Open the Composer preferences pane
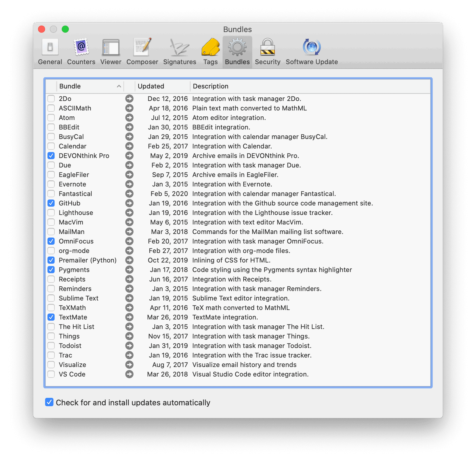Image resolution: width=476 pixels, height=462 pixels. [x=142, y=52]
